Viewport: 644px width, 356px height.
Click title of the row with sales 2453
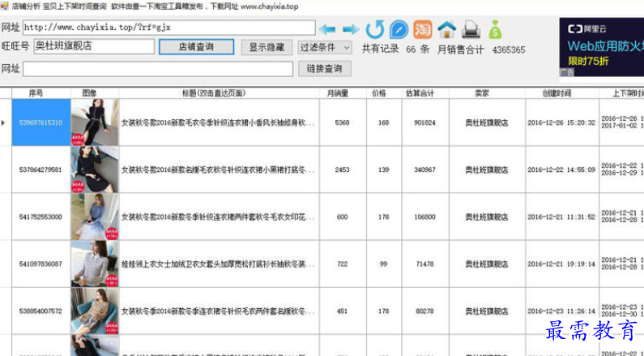tap(218, 169)
